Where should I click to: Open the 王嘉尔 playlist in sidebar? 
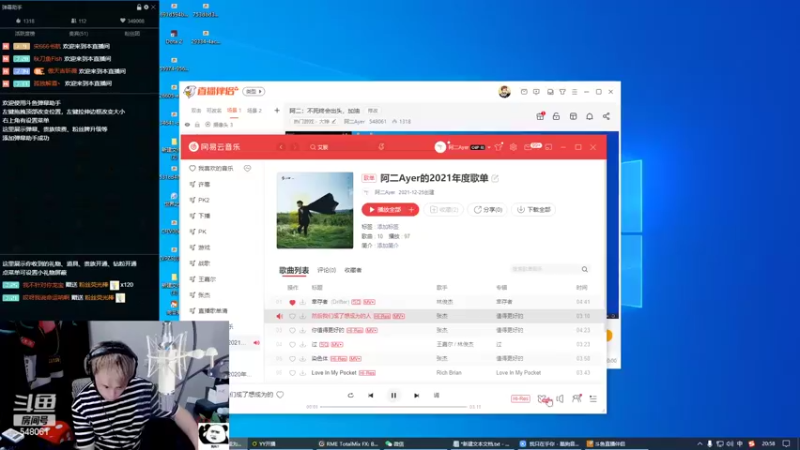pos(207,279)
